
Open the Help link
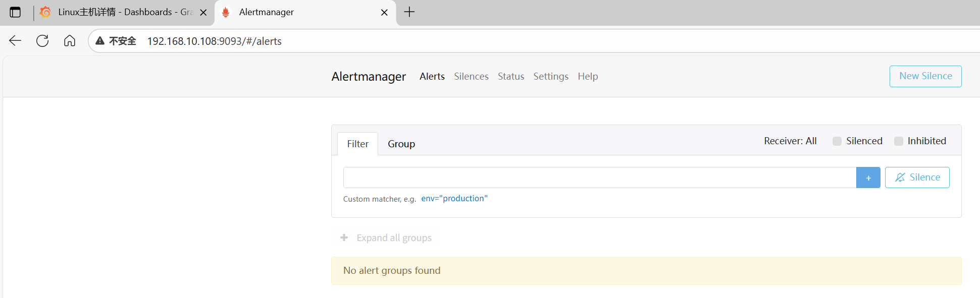[588, 76]
